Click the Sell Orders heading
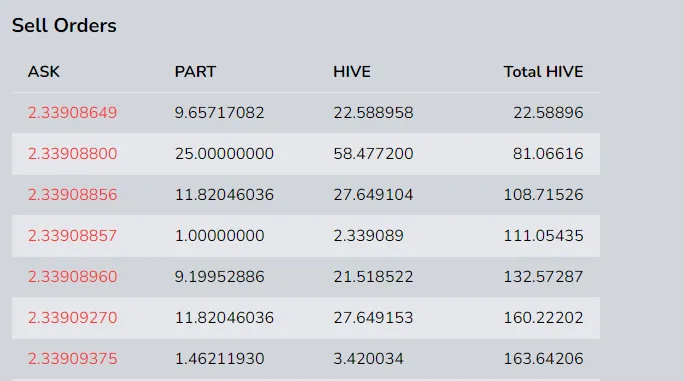This screenshot has width=684, height=381. tap(64, 25)
